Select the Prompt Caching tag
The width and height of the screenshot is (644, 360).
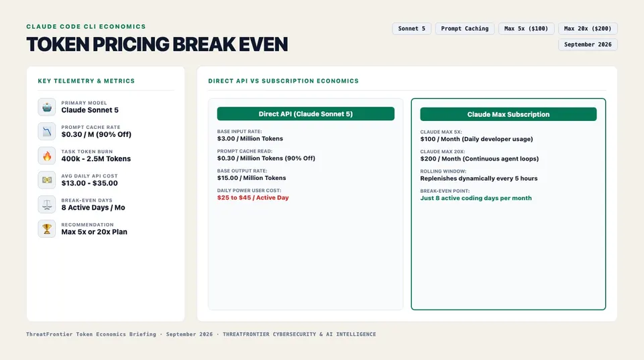pos(464,28)
